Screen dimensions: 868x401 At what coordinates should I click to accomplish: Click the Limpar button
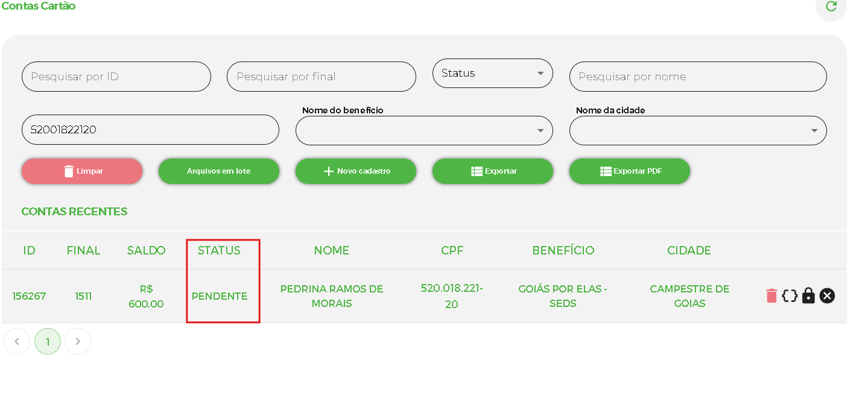(82, 171)
